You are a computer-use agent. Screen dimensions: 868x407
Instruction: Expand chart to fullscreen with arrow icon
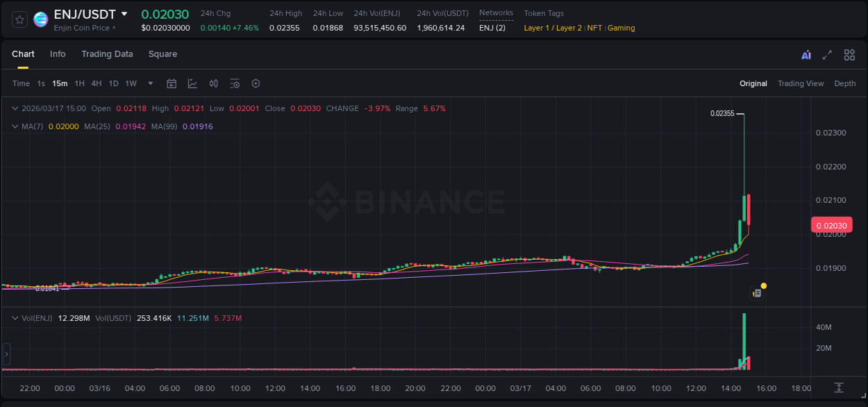click(828, 54)
